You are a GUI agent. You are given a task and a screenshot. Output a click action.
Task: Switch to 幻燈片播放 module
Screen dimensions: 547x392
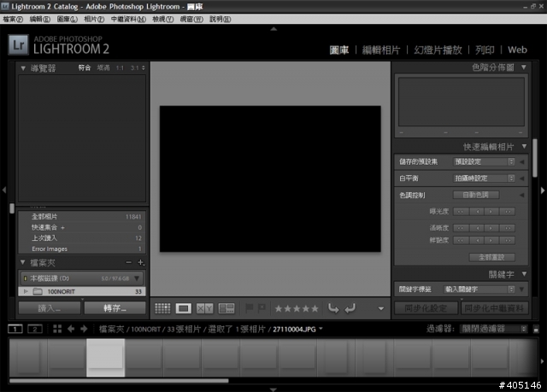coord(438,50)
